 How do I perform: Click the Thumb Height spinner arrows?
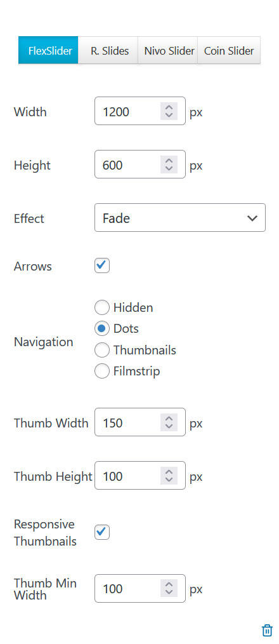tap(169, 476)
